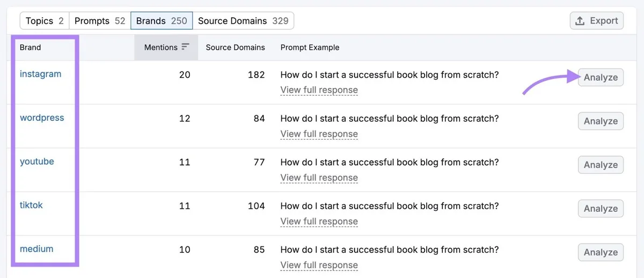Image resolution: width=644 pixels, height=278 pixels.
Task: Click the export upload icon
Action: pyautogui.click(x=580, y=21)
